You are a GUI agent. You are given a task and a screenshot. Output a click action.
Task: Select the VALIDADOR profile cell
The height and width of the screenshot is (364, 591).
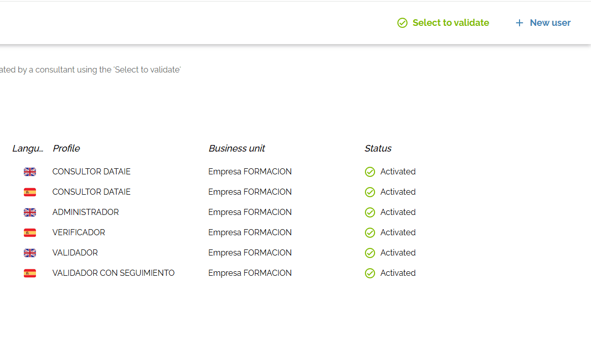coord(75,252)
